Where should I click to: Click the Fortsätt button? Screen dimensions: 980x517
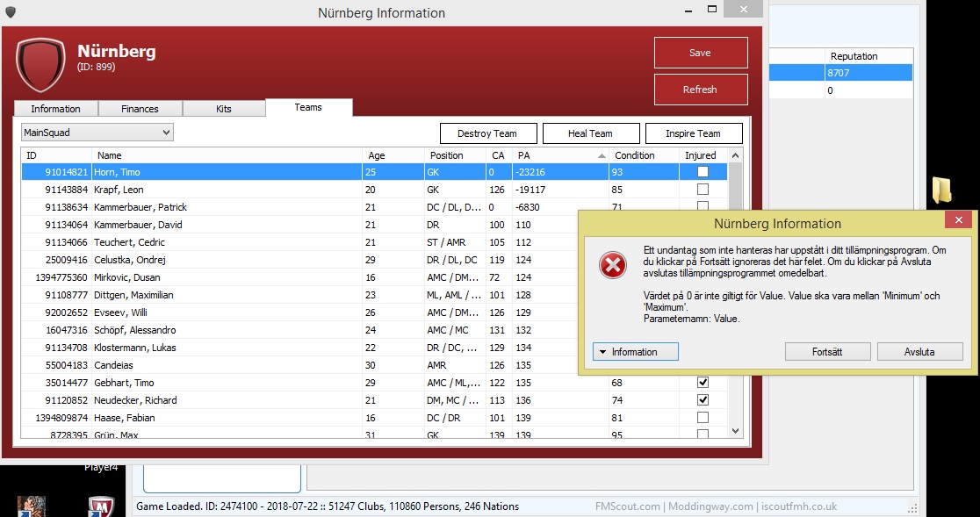coord(826,352)
